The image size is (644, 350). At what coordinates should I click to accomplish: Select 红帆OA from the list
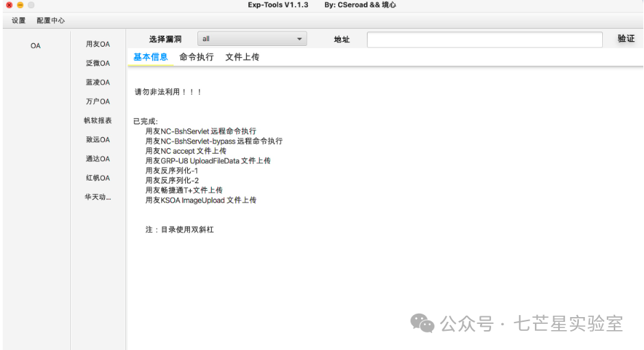98,178
